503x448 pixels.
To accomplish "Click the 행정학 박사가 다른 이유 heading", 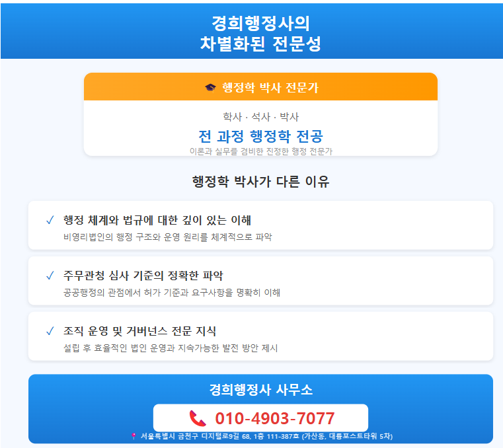I will (260, 182).
